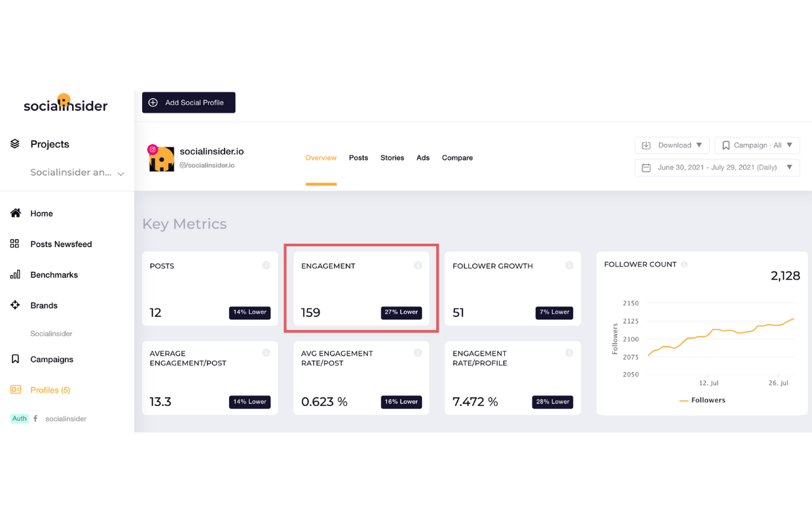Click the plus icon on Add Social Profile
Screen dimensions: 812x524
153,102
